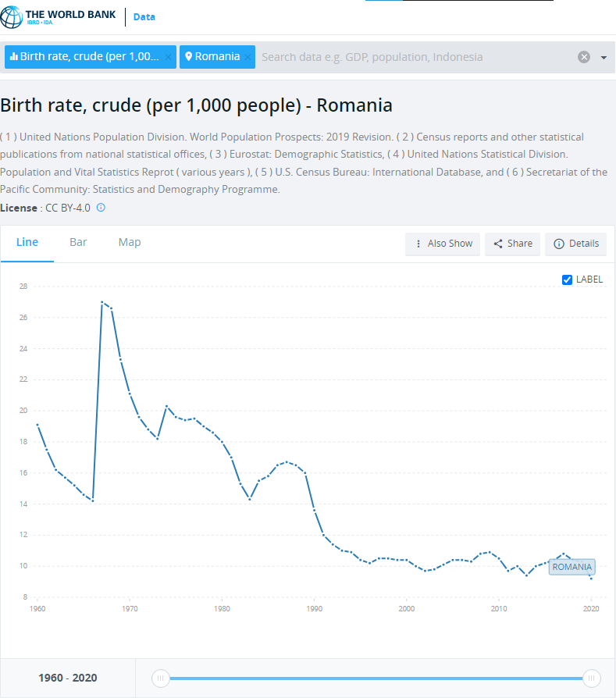Remove the Birth rate indicator chip
Screen dimensions: 616x698
[168, 57]
